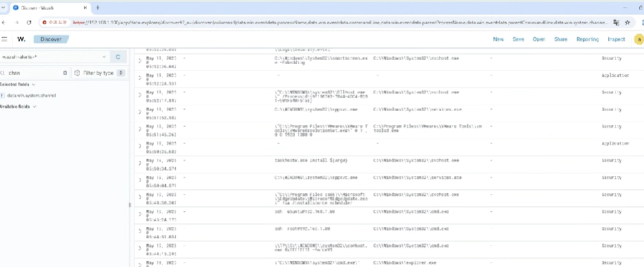This screenshot has width=644, height=267.
Task: Click the Discover breadcrumb
Action: pos(51,39)
